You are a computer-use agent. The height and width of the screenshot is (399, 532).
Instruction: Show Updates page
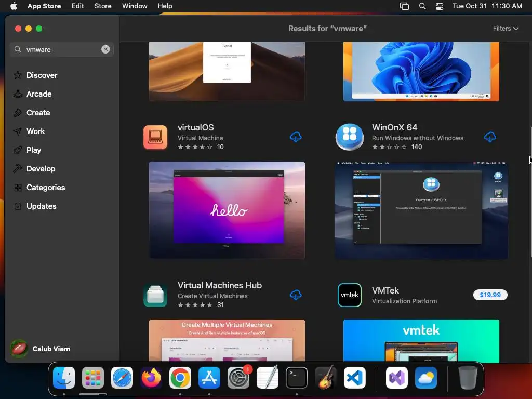41,206
